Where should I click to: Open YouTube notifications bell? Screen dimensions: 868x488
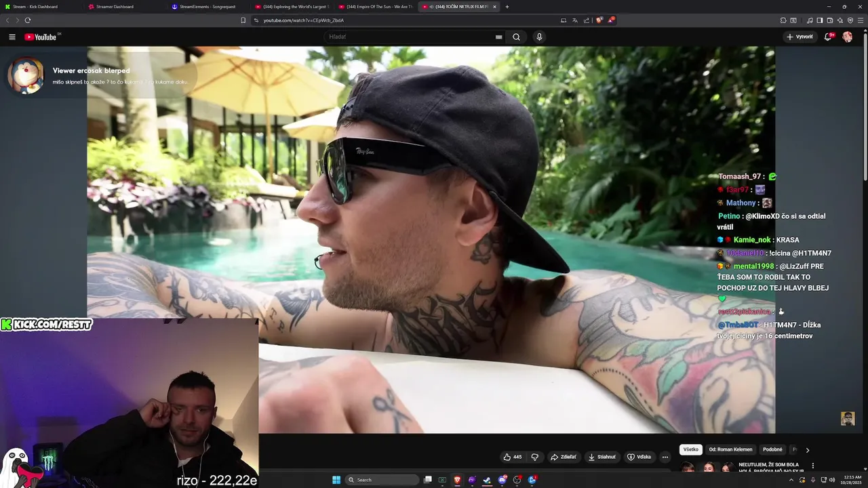coord(828,37)
